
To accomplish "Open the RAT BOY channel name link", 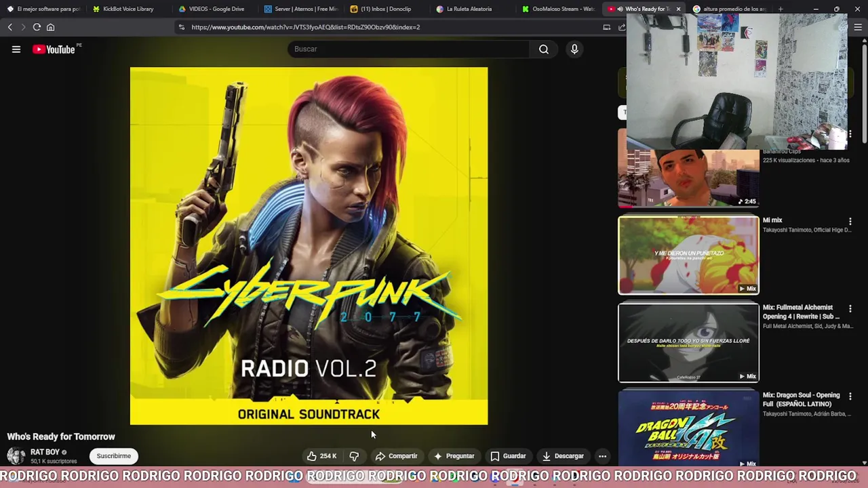I will pyautogui.click(x=45, y=452).
